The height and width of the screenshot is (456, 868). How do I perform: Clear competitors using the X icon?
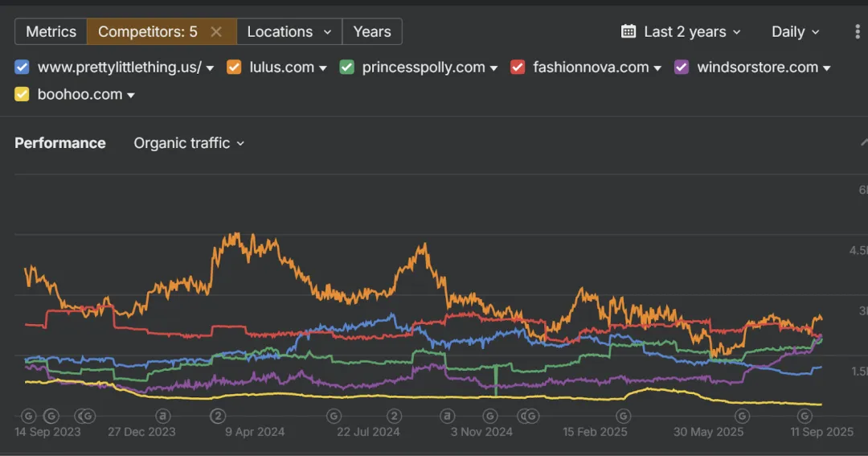point(216,31)
